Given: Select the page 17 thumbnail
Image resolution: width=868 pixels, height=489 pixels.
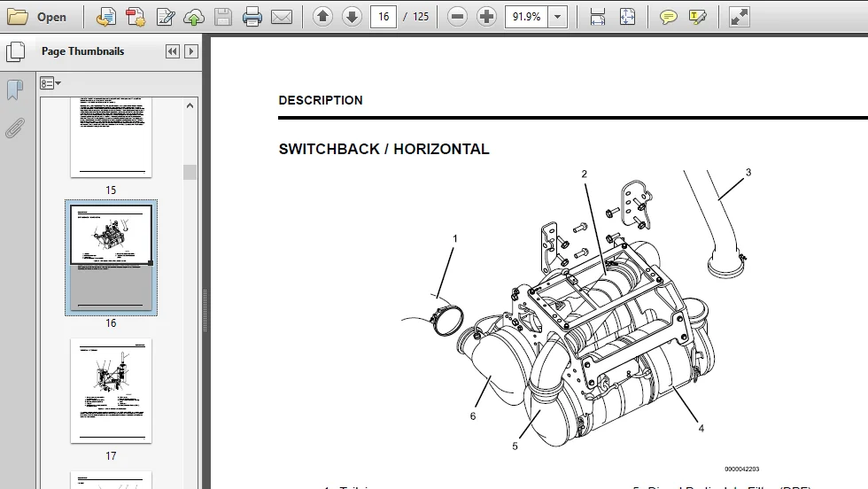Looking at the screenshot, I should (111, 391).
